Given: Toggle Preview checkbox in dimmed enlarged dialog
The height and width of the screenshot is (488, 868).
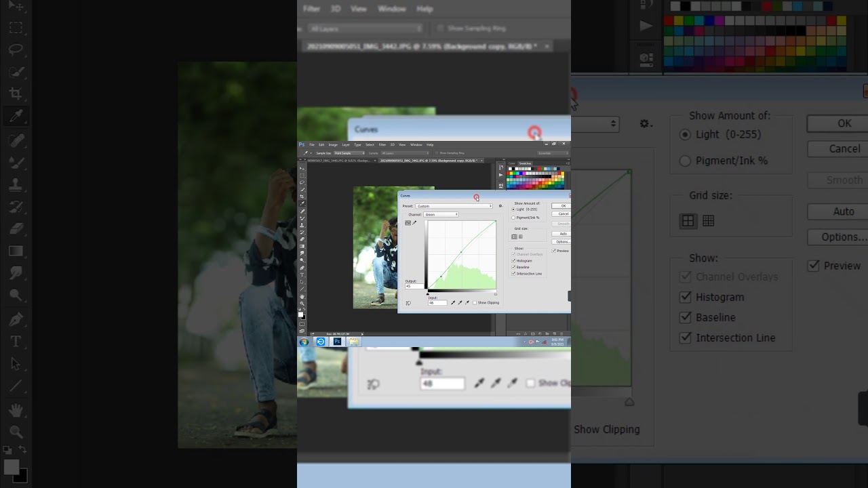Looking at the screenshot, I should click(814, 266).
